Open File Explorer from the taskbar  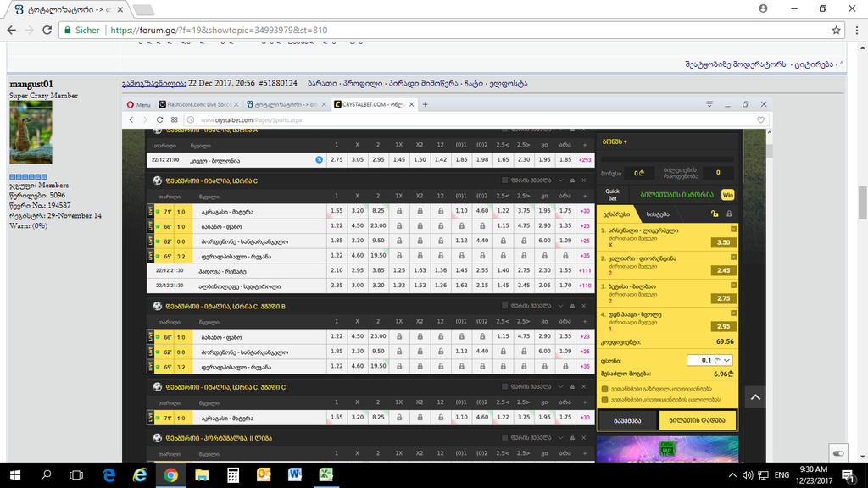(202, 474)
